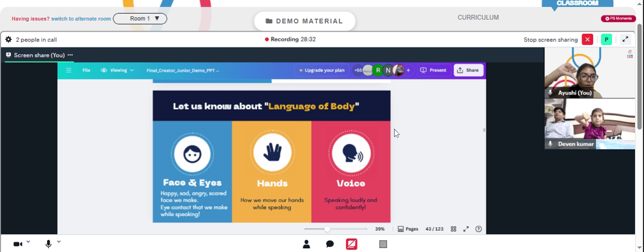This screenshot has height=252, width=644.
Task: Toggle the camera in the call toolbar
Action: point(17,244)
